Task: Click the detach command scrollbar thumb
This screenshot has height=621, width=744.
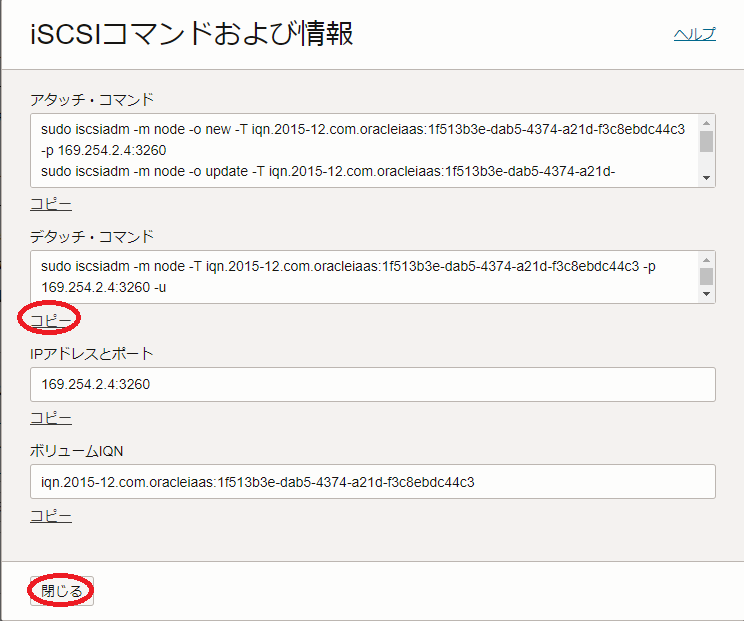Action: point(706,275)
